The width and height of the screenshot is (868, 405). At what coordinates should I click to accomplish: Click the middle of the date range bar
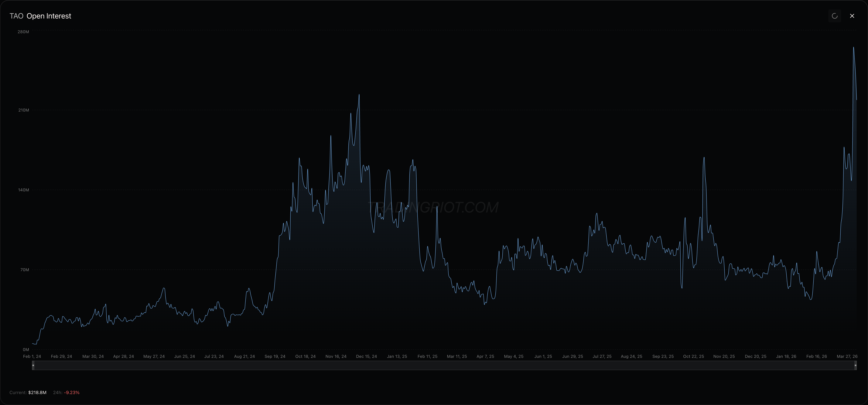pyautogui.click(x=444, y=365)
